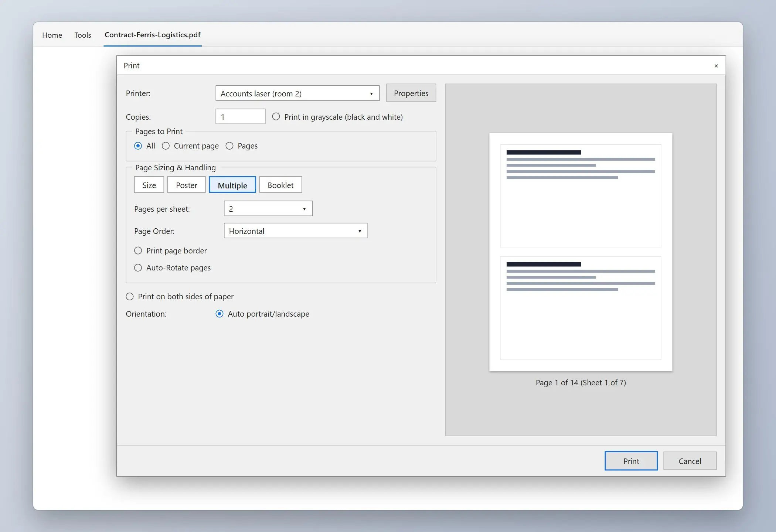Click the Print button
The width and height of the screenshot is (776, 532).
pyautogui.click(x=631, y=461)
